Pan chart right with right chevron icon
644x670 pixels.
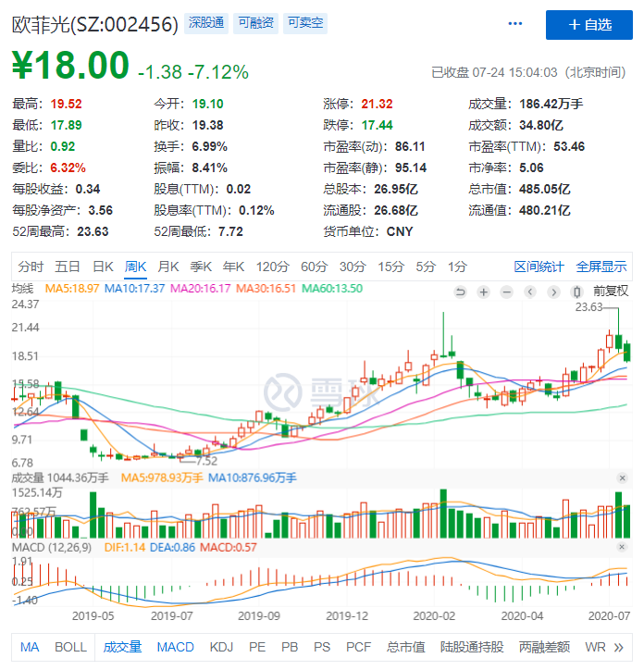(554, 292)
